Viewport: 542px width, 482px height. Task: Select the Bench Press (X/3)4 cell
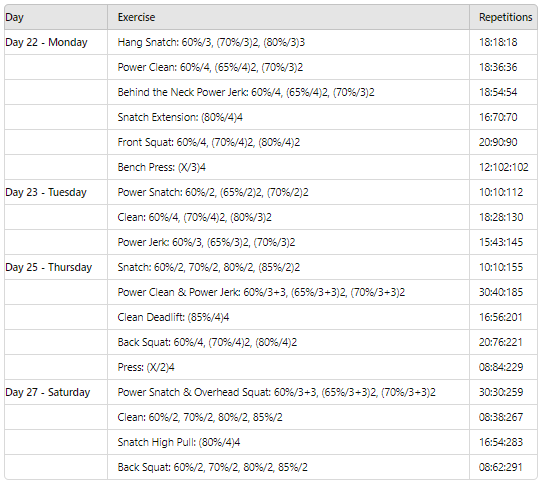[x=288, y=167]
